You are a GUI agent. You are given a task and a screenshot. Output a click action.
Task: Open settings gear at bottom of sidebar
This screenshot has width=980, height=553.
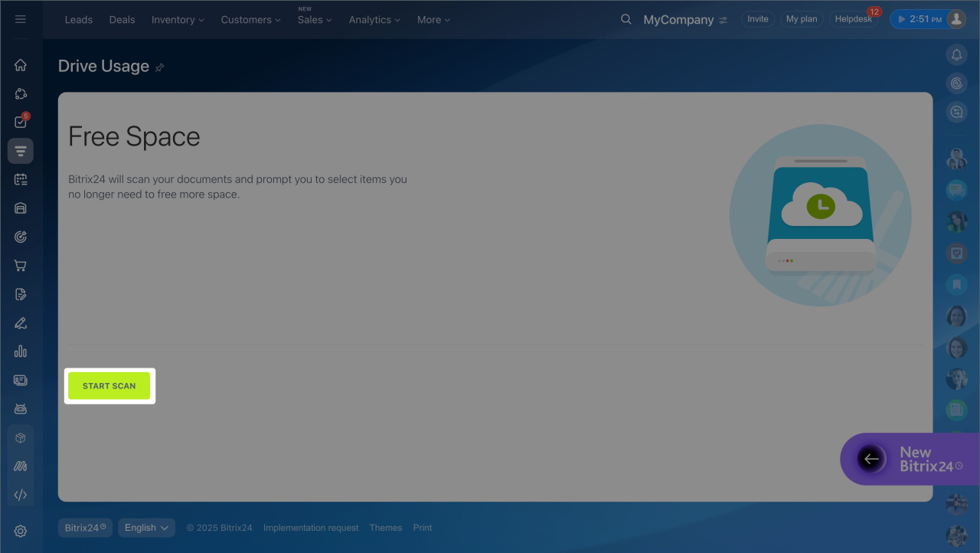21,531
